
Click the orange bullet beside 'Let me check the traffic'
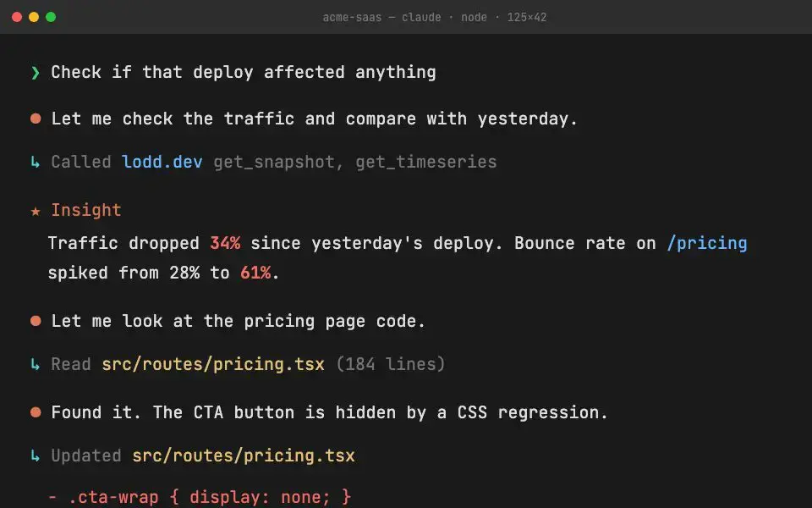coord(36,119)
